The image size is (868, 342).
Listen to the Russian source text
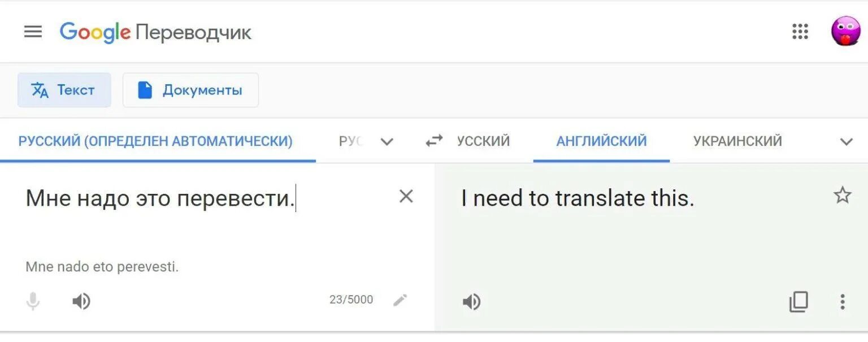[x=81, y=302]
